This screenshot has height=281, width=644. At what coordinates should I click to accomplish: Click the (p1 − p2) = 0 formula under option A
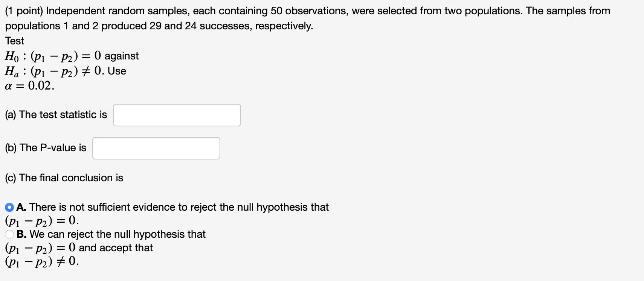(42, 220)
